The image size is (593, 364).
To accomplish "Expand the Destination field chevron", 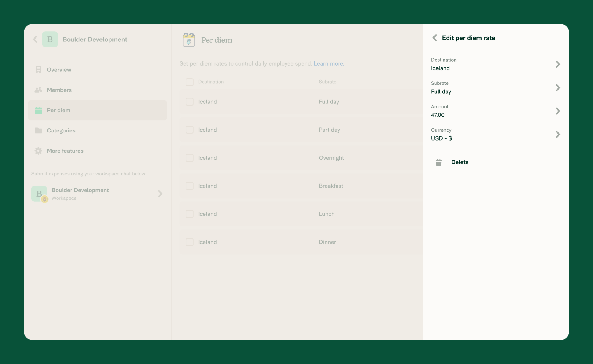I will [558, 64].
